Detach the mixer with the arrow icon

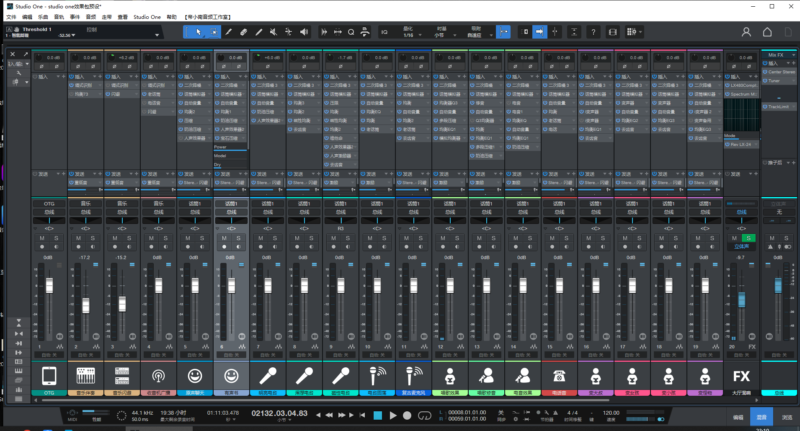tap(26, 54)
